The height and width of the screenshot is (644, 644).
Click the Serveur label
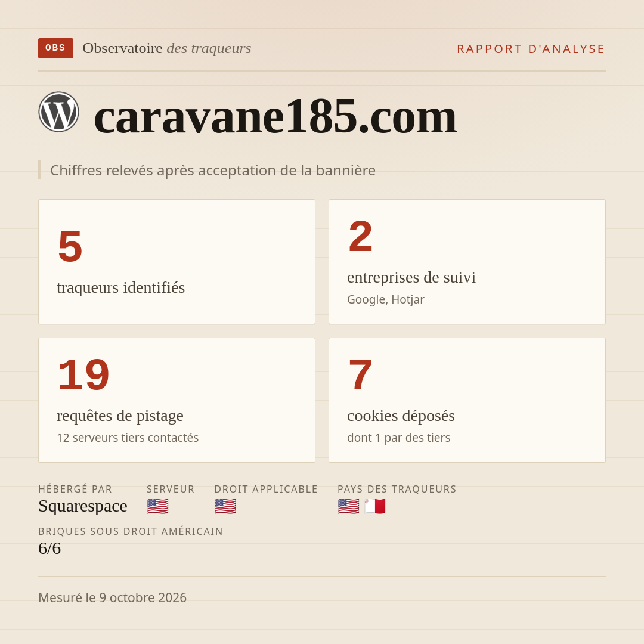[x=171, y=489]
